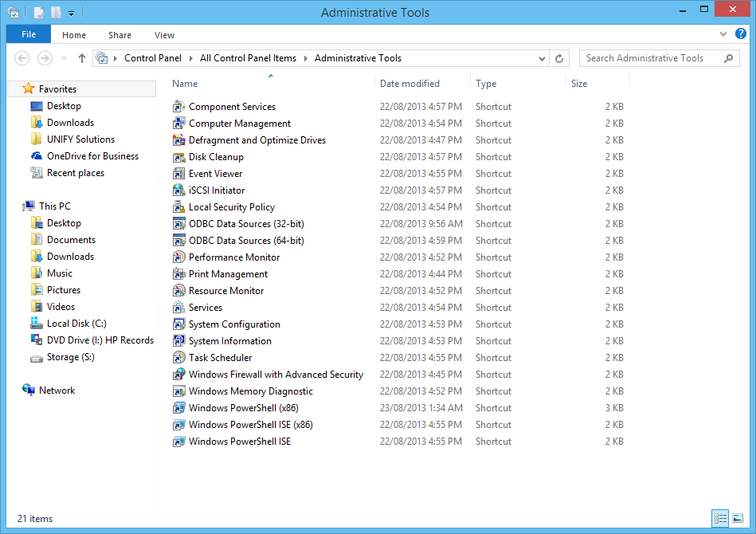Click the System Information icon
This screenshot has height=534, width=756.
click(179, 341)
